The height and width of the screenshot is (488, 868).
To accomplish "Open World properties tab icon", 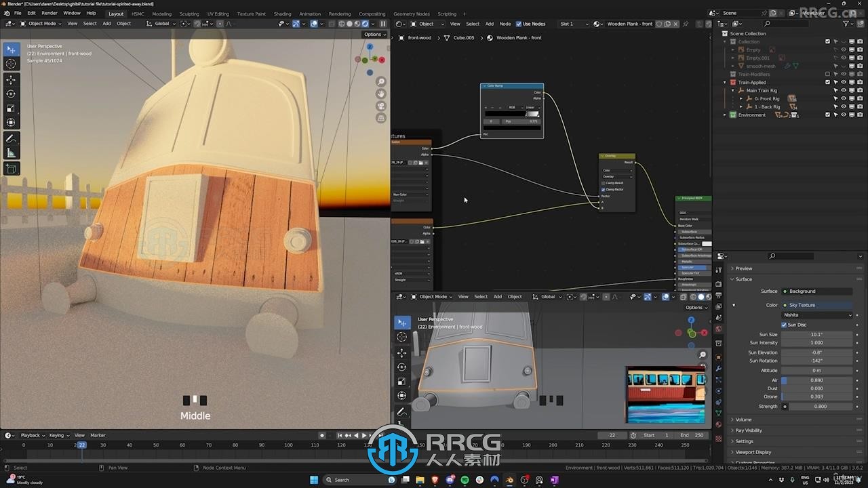I will 719,329.
